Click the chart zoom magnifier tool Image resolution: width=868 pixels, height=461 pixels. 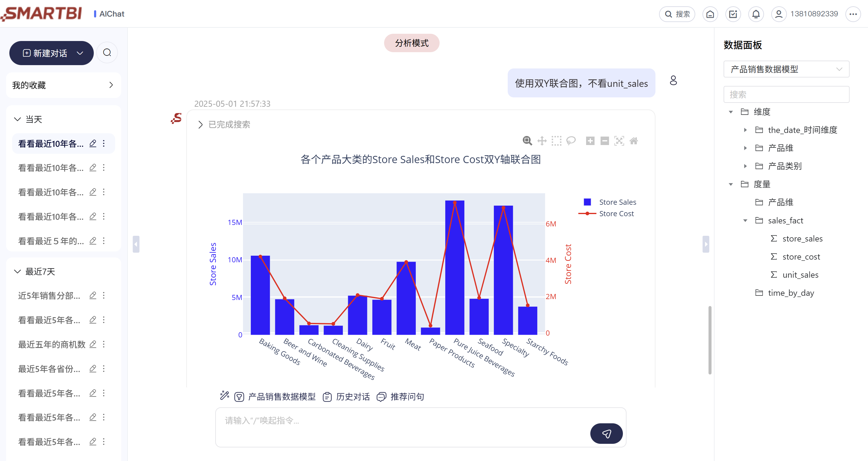527,141
